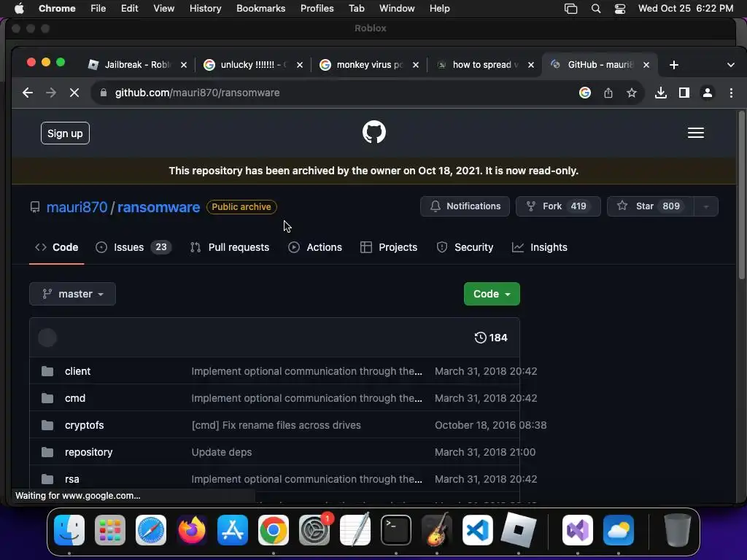The width and height of the screenshot is (747, 560).
Task: Open the ransomware repository link
Action: 158,207
